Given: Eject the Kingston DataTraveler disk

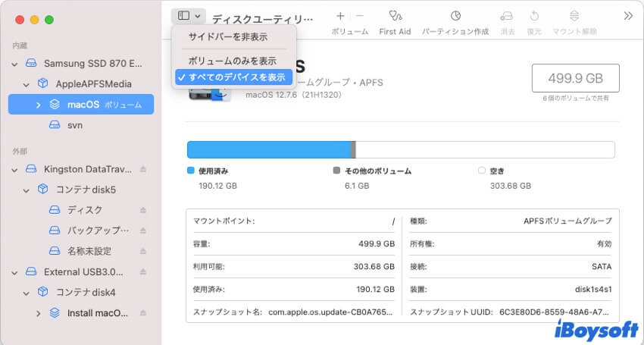Looking at the screenshot, I should [143, 169].
